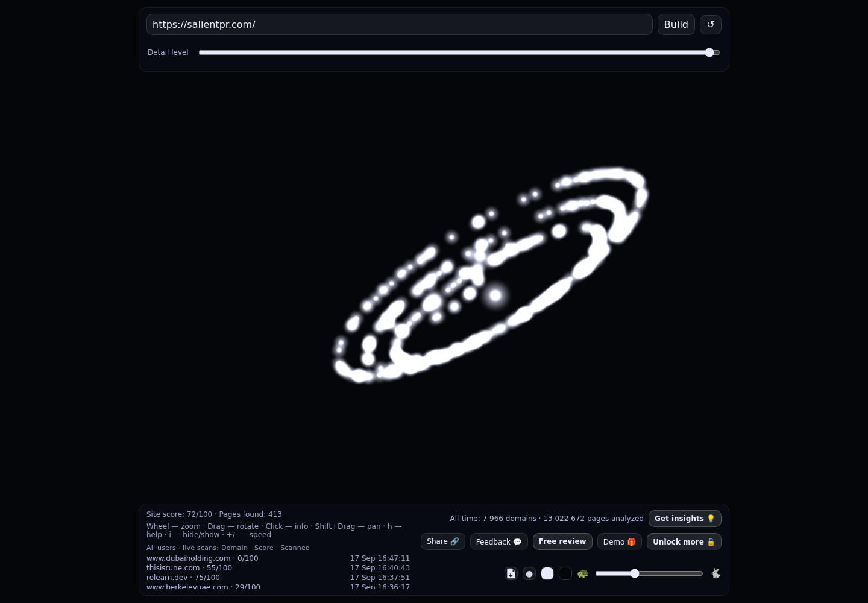Click the 17 Sep 16:40:43 timestamp

pos(380,568)
